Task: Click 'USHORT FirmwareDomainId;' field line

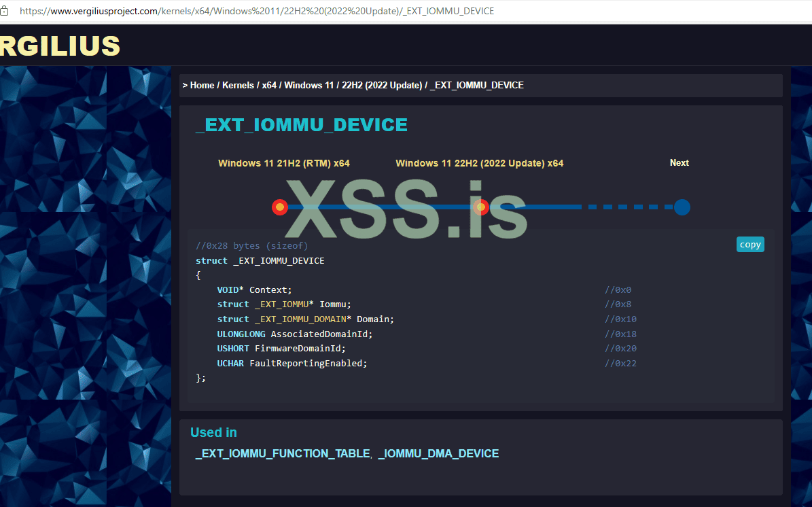Action: (x=281, y=349)
